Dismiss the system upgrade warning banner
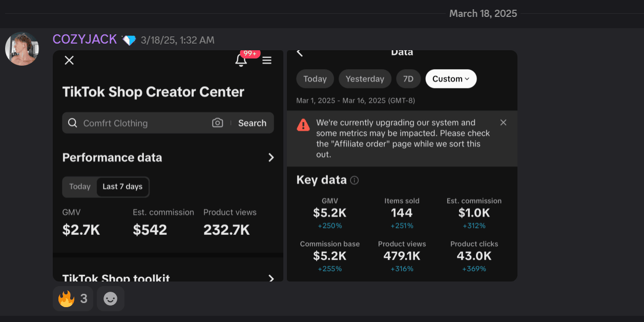644x322 pixels. [x=503, y=123]
